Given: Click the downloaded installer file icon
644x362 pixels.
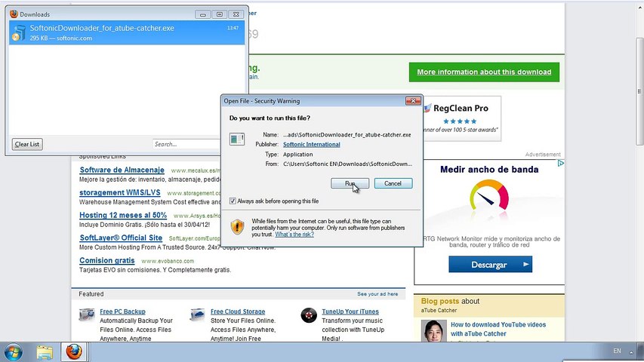Looking at the screenshot, I should click(x=19, y=33).
